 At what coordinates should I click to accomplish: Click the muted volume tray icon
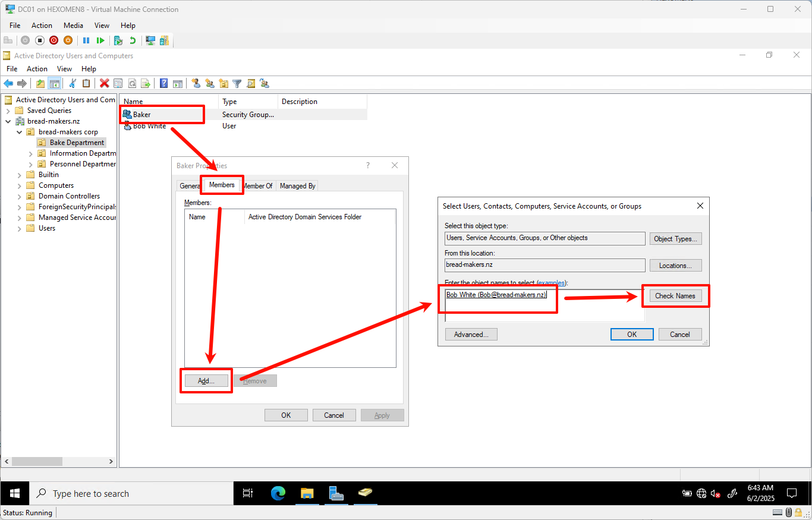[716, 494]
